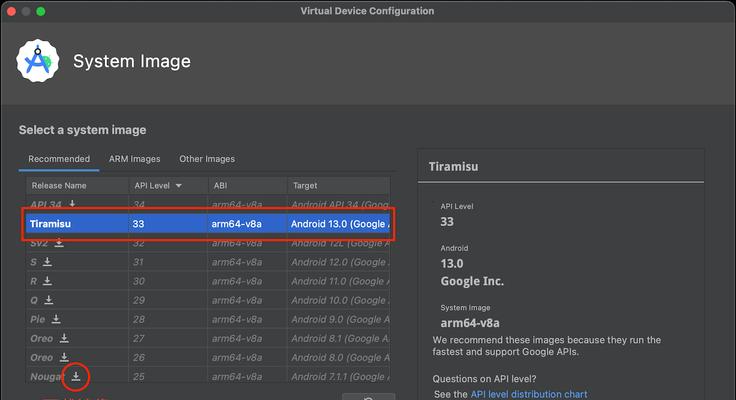Select Android 11.0 target cell
The width and height of the screenshot is (736, 400).
(x=340, y=281)
